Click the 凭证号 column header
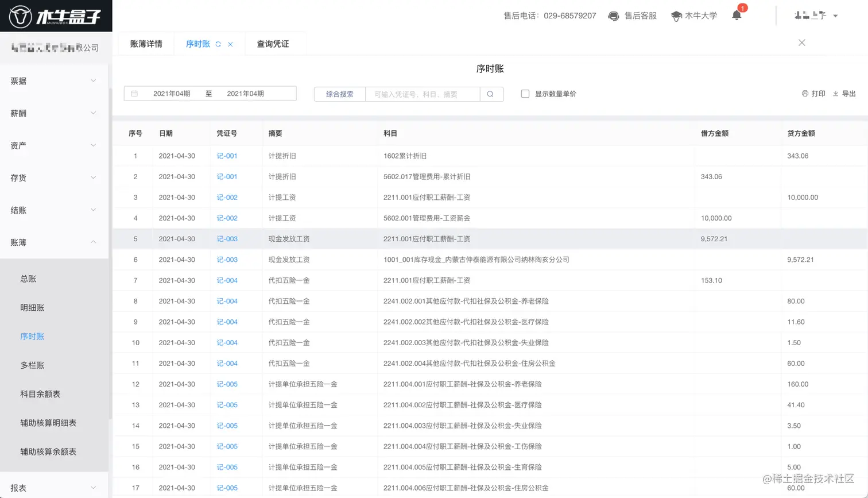 (227, 133)
